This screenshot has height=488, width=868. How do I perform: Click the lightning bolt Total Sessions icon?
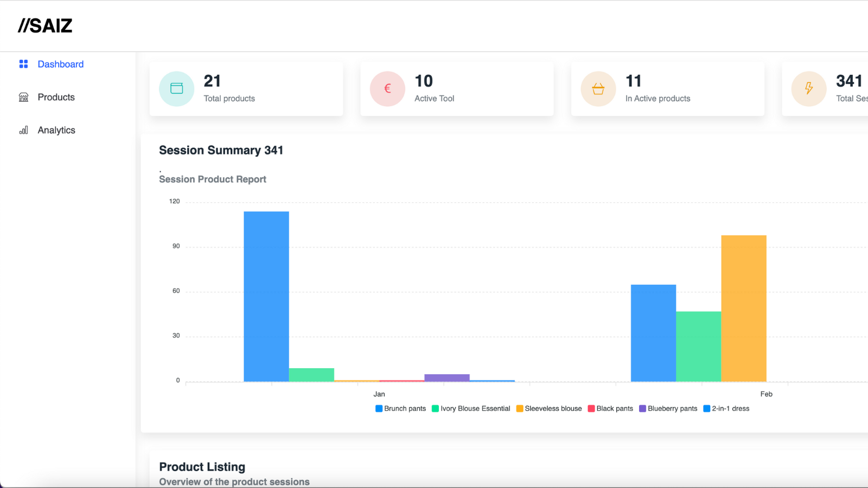(809, 88)
